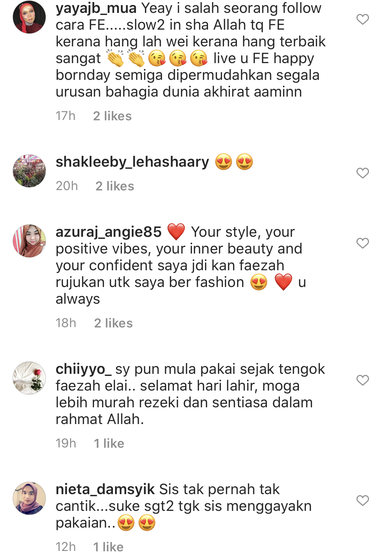Open chiiyyo_'s rose profile picture
This screenshot has height=559, width=392.
pyautogui.click(x=29, y=378)
